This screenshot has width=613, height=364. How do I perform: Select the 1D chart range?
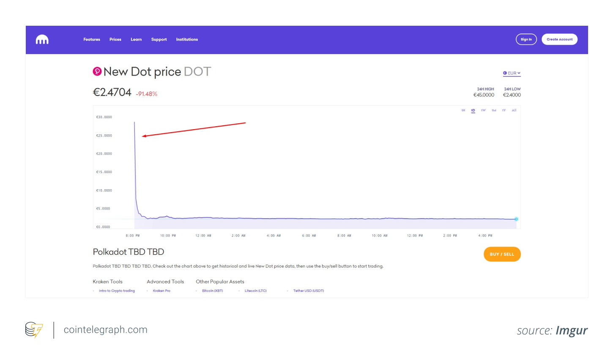pyautogui.click(x=473, y=110)
